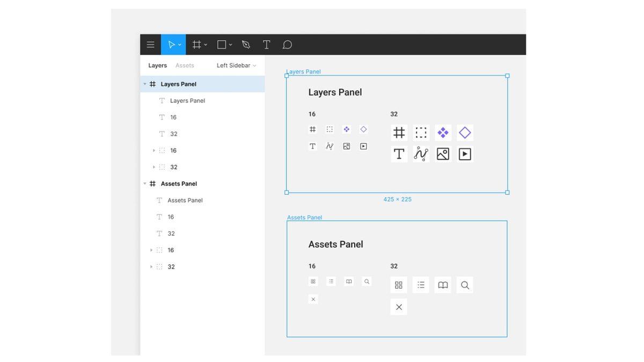Select the Move tool
The height and width of the screenshot is (362, 644).
tap(171, 45)
